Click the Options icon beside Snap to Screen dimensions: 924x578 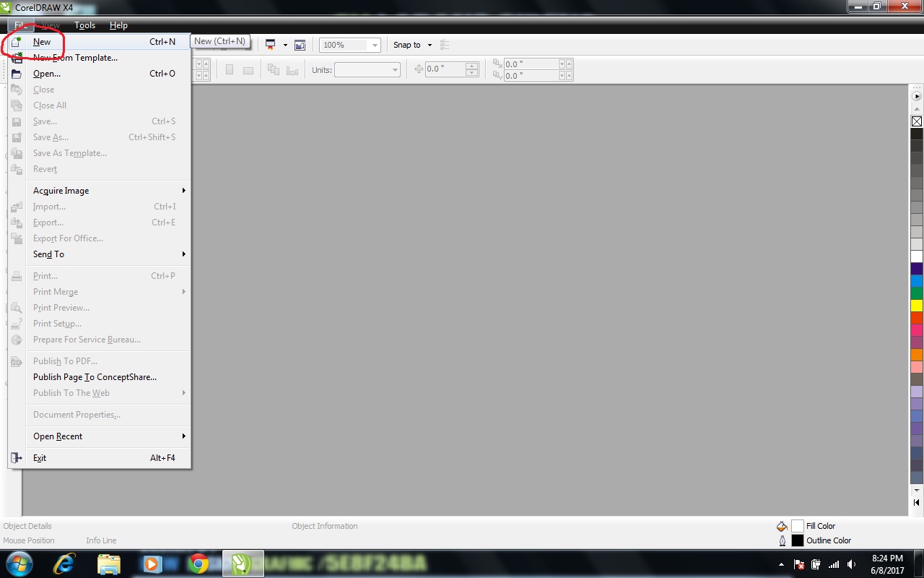point(445,45)
